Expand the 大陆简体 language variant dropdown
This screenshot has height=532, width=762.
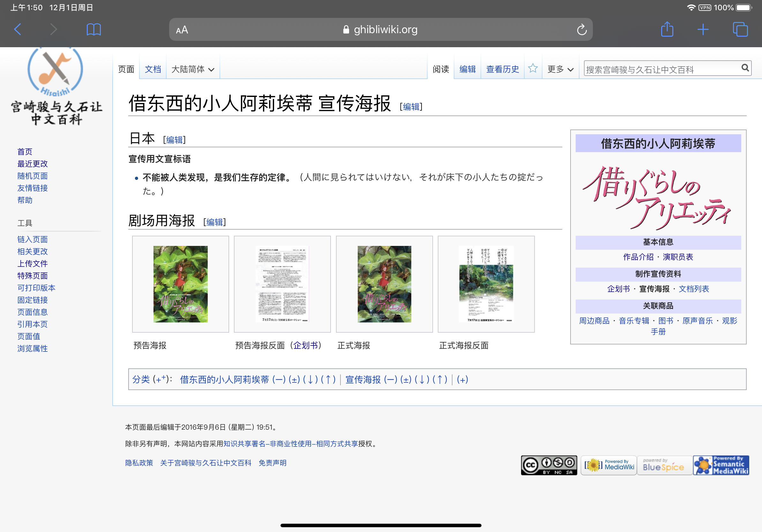(x=193, y=69)
